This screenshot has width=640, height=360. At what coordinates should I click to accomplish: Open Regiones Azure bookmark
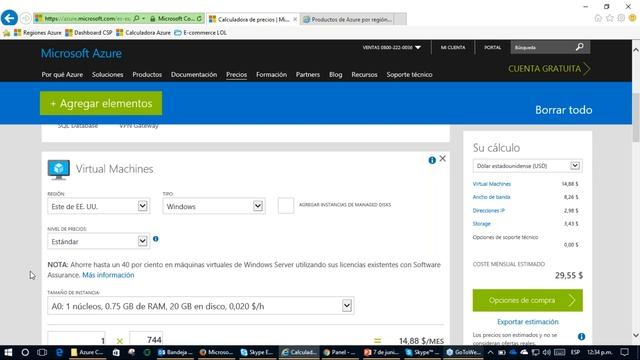38,33
